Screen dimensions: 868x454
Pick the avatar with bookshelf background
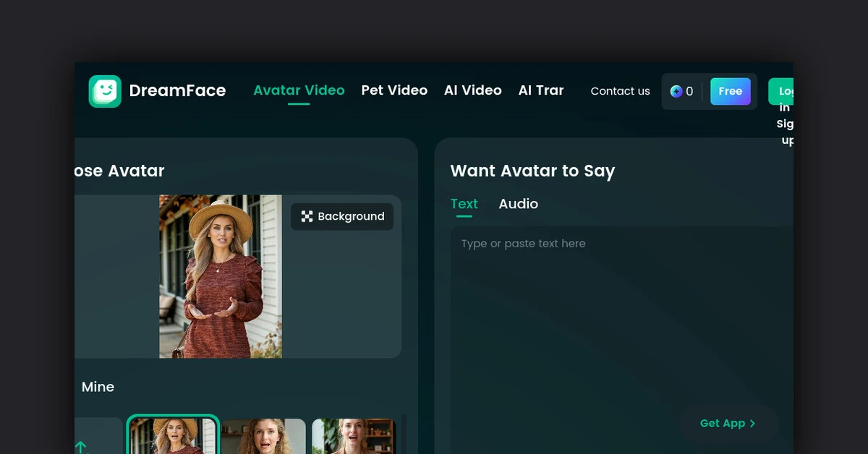[x=354, y=436]
